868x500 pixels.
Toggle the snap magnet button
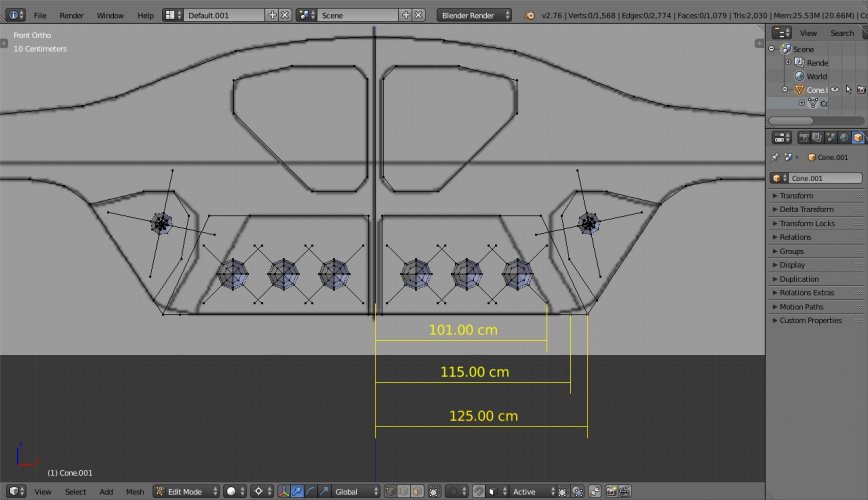[479, 491]
